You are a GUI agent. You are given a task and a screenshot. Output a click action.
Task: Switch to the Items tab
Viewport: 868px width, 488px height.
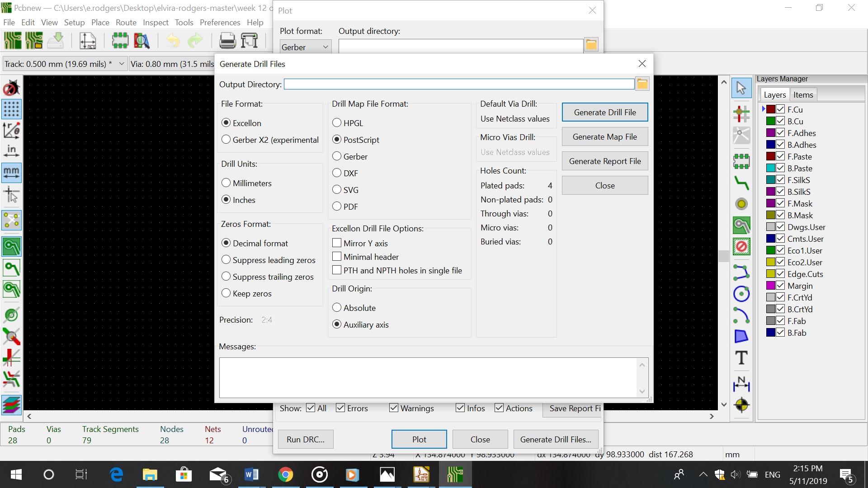[803, 95]
